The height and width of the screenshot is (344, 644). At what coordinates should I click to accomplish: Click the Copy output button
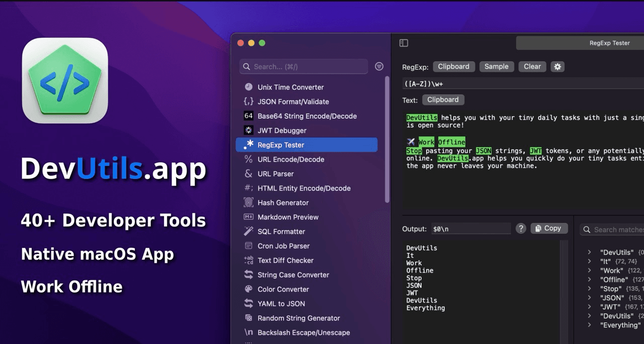pos(549,228)
